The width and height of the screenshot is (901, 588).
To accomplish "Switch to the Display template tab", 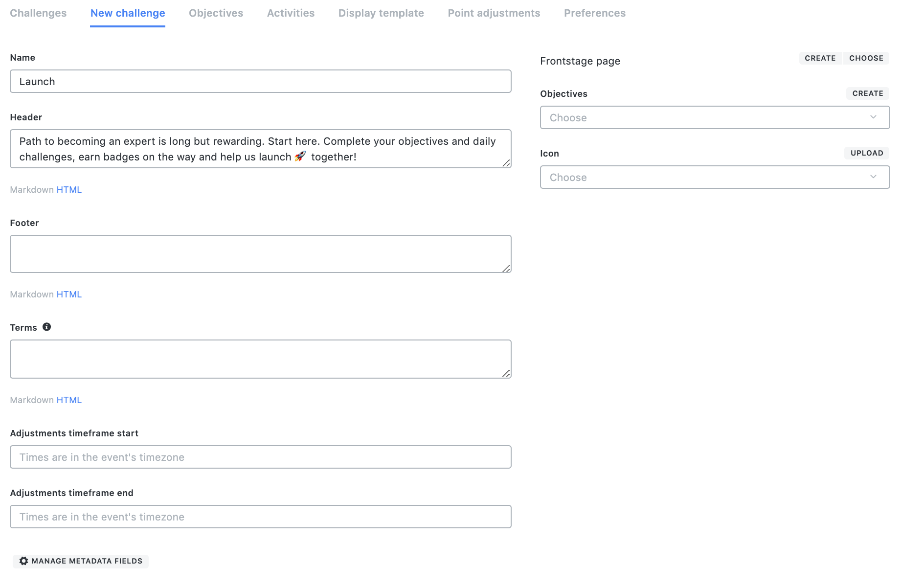I will point(381,13).
